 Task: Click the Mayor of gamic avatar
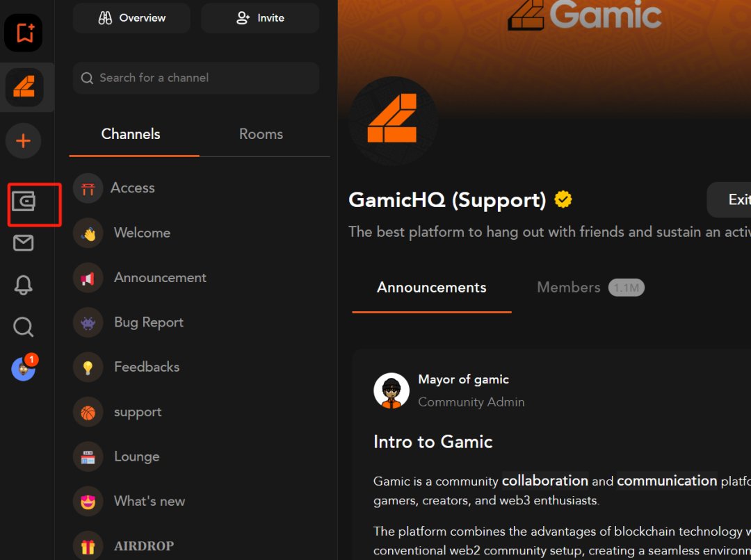point(391,390)
